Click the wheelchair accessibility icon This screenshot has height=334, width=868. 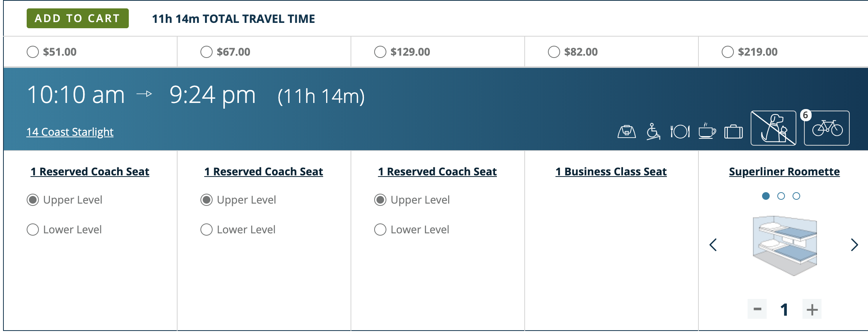coord(653,132)
